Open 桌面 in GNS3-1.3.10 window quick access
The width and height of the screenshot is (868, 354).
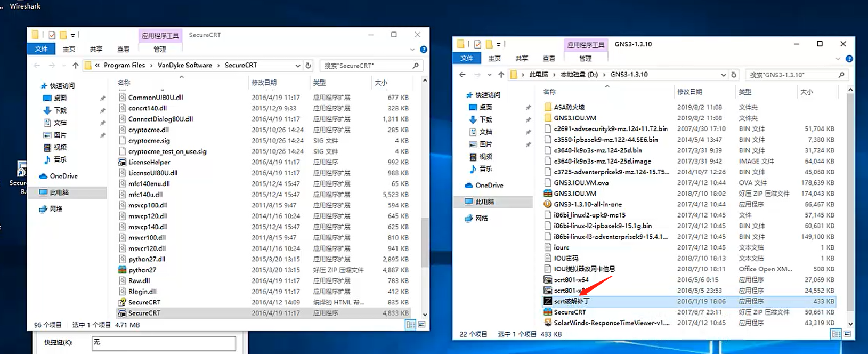coord(485,107)
